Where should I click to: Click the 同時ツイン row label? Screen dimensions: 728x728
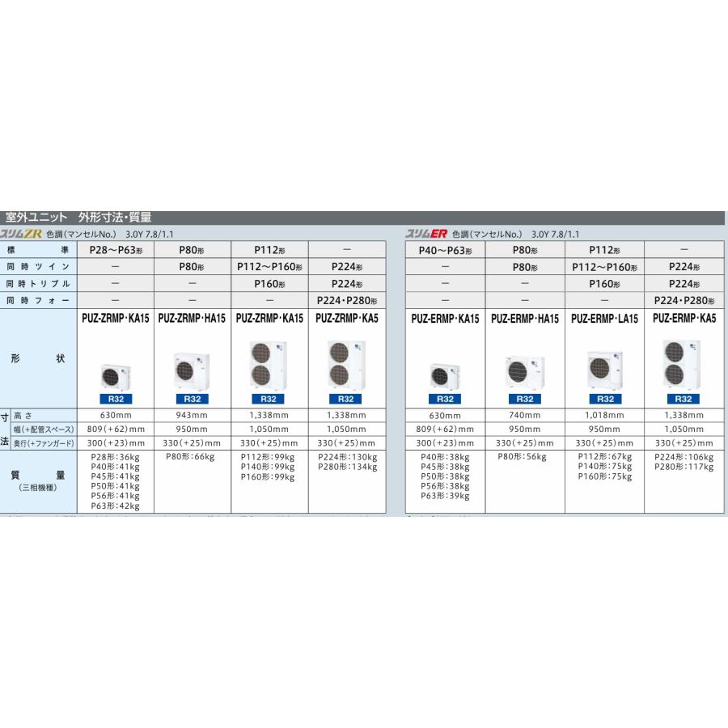38,266
